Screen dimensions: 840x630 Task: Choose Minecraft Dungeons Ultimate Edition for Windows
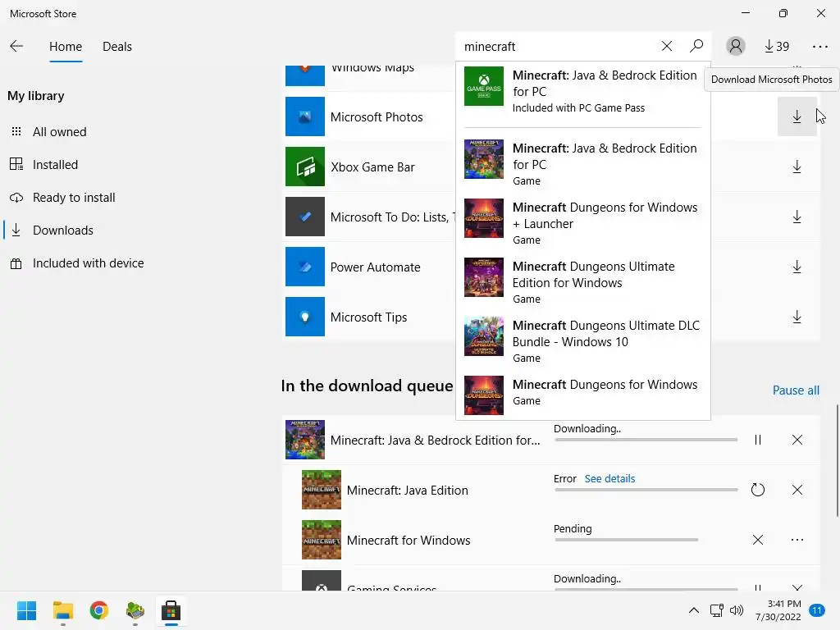583,282
